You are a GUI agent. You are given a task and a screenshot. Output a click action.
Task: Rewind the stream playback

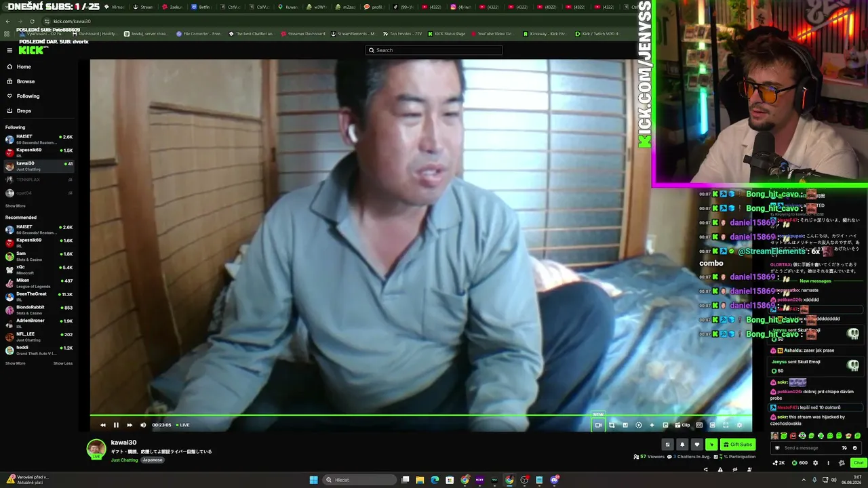[102, 425]
